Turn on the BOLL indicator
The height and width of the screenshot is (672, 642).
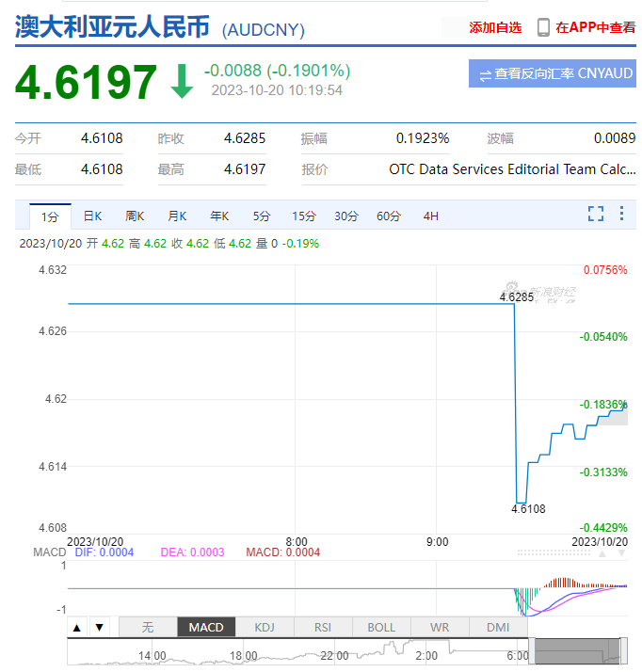[381, 628]
